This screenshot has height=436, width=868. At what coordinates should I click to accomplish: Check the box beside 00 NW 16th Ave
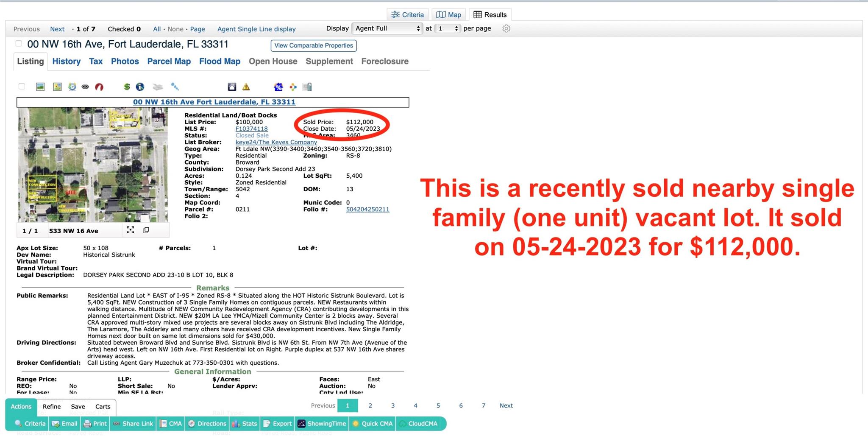(x=19, y=44)
